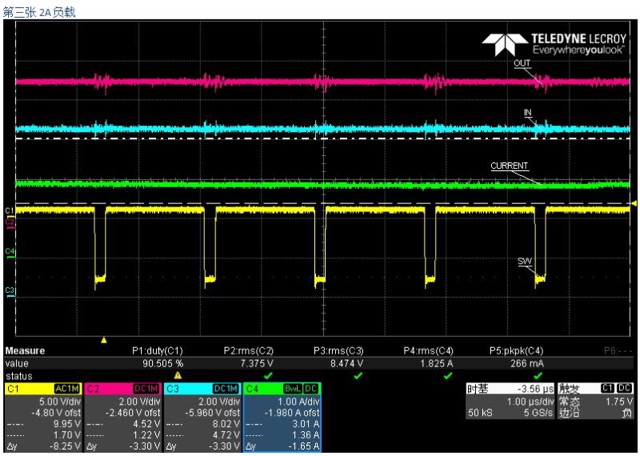Viewport: 640px width, 456px height.
Task: Click the trigger level arrow on right edge
Action: 634,203
